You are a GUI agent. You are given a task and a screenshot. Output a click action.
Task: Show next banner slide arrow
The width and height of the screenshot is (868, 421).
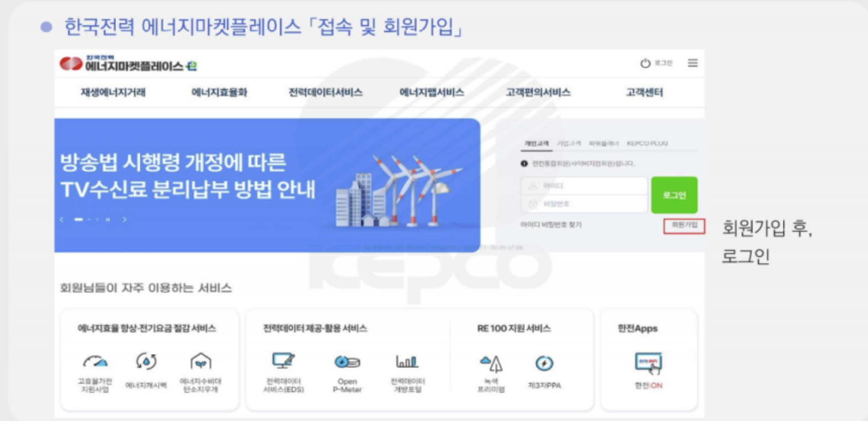[125, 219]
